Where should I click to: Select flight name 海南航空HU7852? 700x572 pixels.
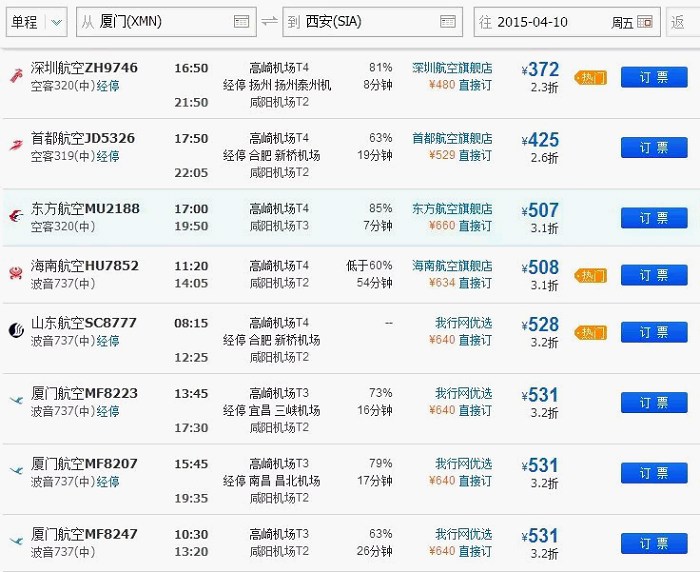coord(84,266)
